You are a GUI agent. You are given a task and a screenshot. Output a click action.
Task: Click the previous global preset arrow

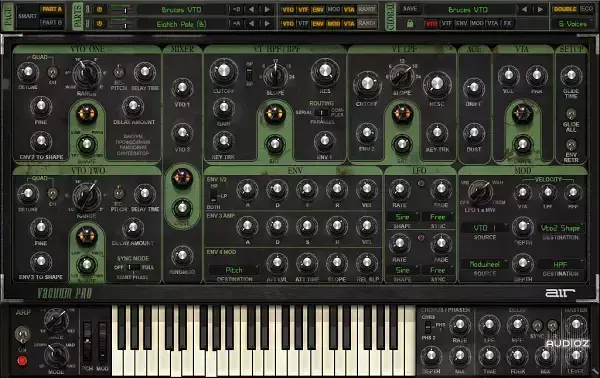pyautogui.click(x=525, y=9)
